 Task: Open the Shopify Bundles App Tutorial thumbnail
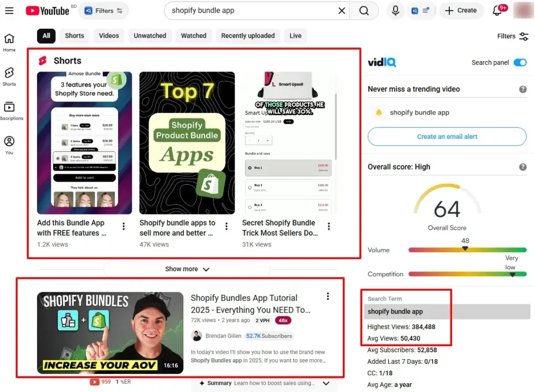pos(110,328)
